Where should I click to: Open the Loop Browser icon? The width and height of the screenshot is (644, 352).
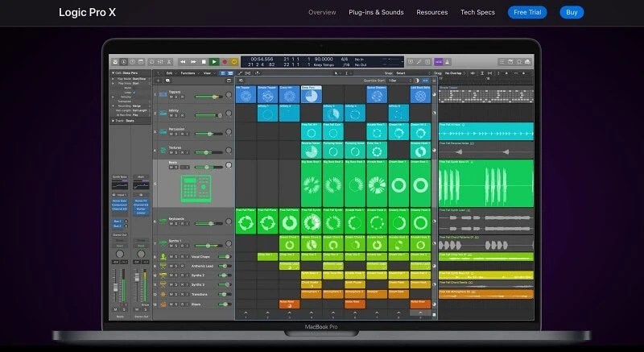click(519, 61)
